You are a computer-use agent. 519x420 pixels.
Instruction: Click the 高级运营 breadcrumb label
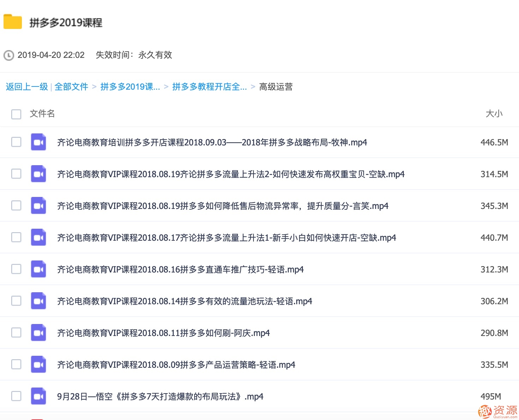(x=276, y=87)
